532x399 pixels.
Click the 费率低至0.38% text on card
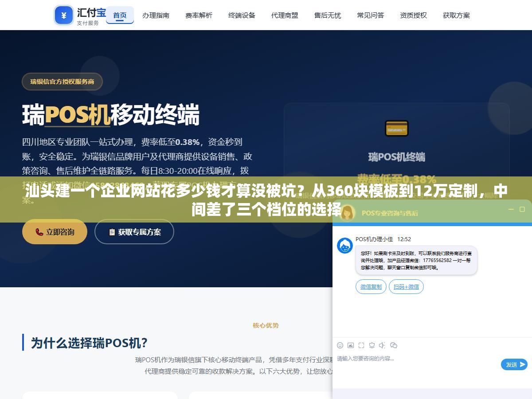coord(396,179)
